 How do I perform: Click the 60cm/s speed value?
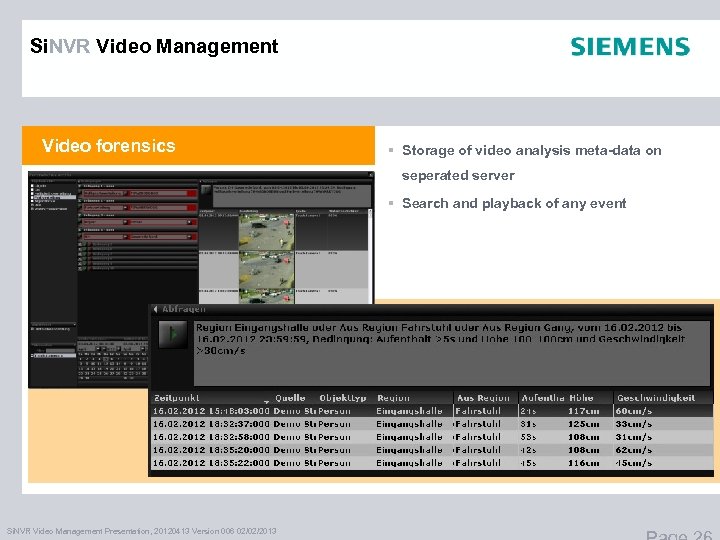coord(634,411)
